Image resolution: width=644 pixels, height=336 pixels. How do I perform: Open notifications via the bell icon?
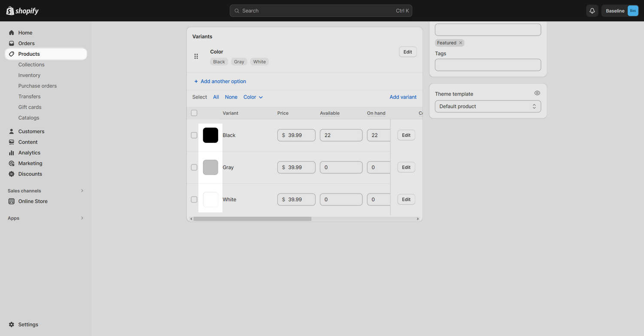click(592, 10)
